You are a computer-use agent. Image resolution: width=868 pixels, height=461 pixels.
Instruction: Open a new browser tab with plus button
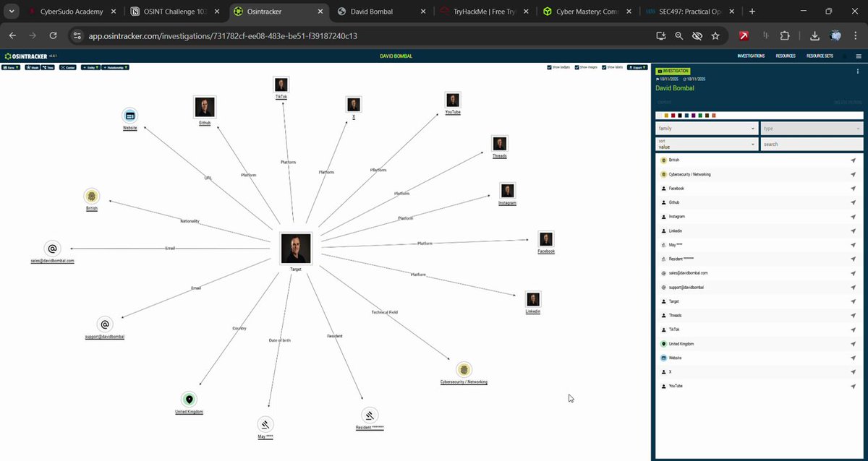[x=752, y=12]
